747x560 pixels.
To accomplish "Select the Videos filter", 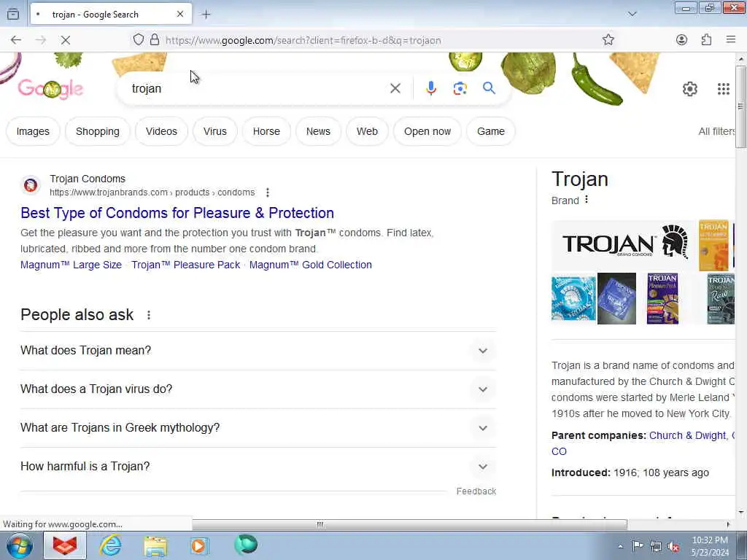I will click(161, 131).
